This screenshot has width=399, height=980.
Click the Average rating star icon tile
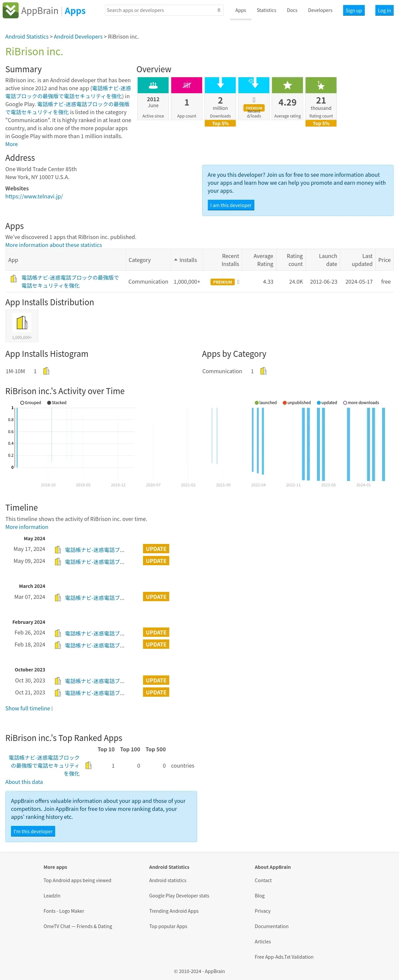(x=287, y=85)
